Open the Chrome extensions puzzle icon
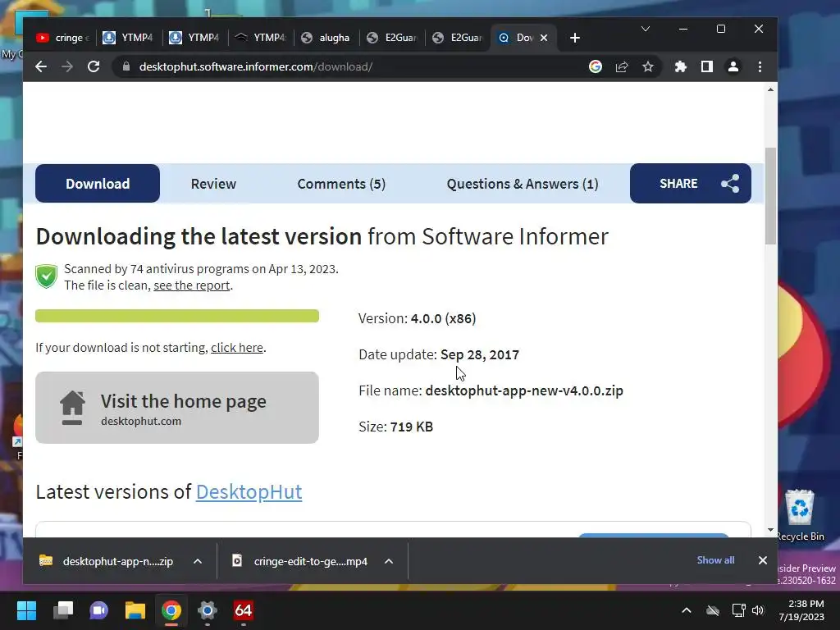 [x=680, y=67]
